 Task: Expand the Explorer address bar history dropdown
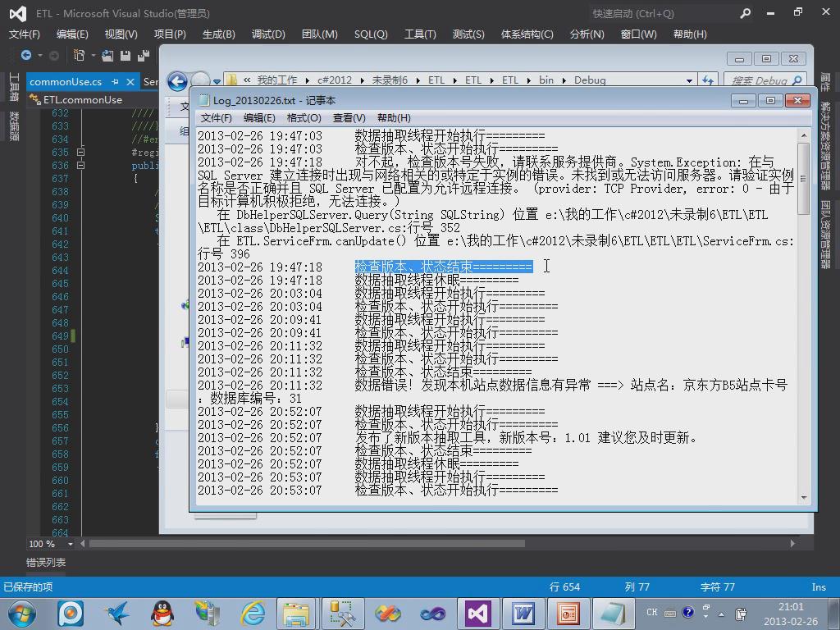689,80
